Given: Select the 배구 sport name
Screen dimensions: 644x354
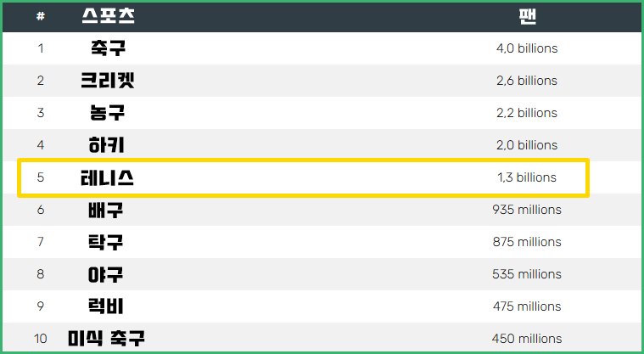Looking at the screenshot, I should coord(105,210).
